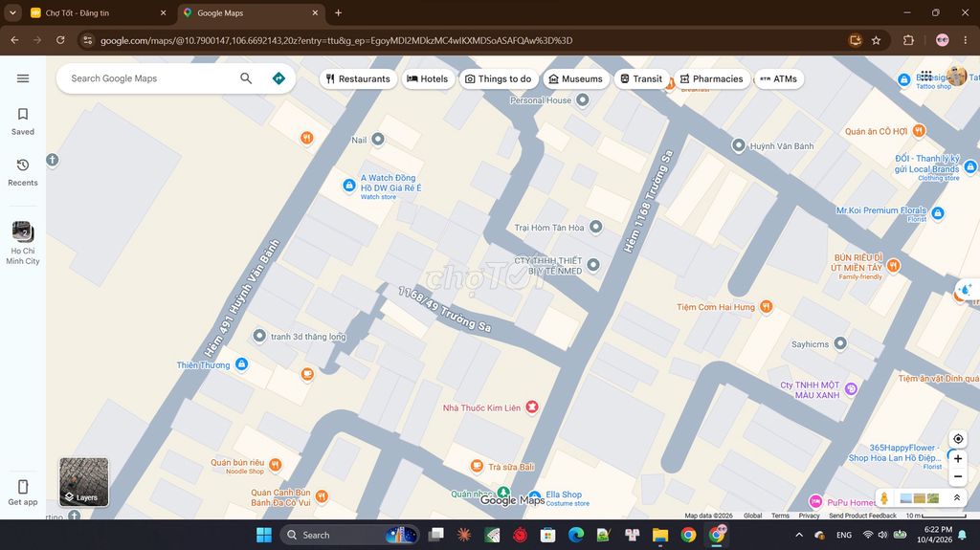Open the Google Maps hamburger menu

coord(23,78)
